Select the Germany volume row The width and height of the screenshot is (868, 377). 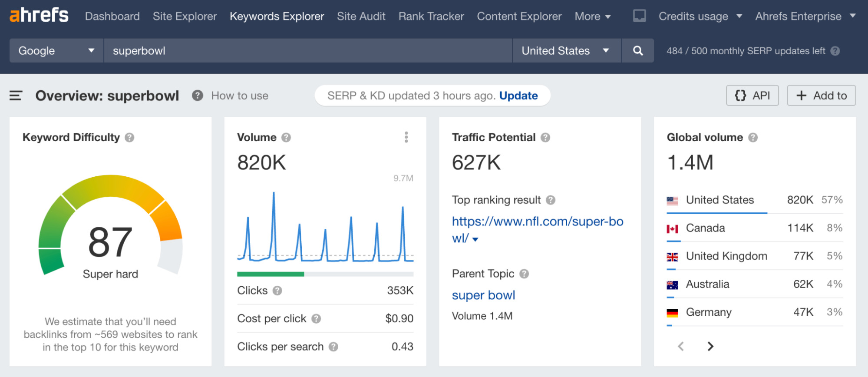(x=755, y=312)
